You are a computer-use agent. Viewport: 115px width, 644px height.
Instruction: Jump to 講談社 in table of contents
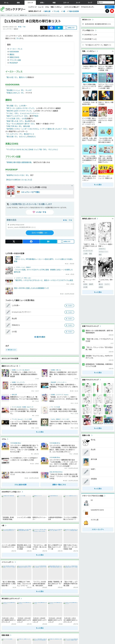click(x=12, y=55)
